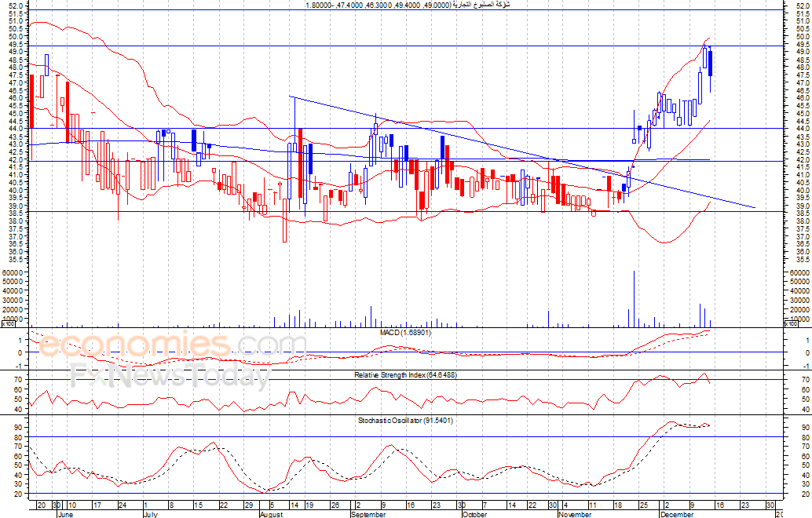Select the August month label on time axis
Viewport: 812px width, 518px height.
click(272, 514)
